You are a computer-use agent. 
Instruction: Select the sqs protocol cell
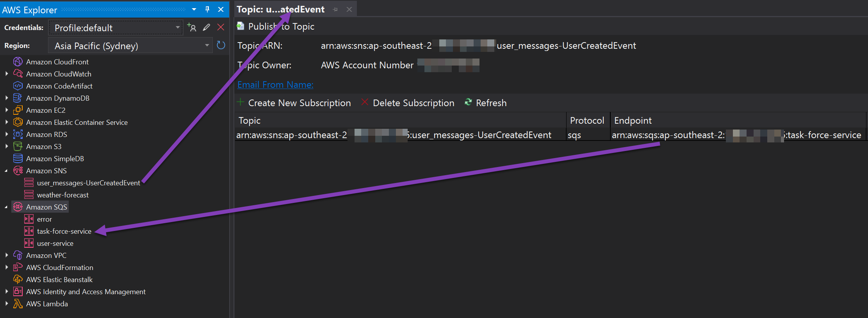tap(588, 135)
